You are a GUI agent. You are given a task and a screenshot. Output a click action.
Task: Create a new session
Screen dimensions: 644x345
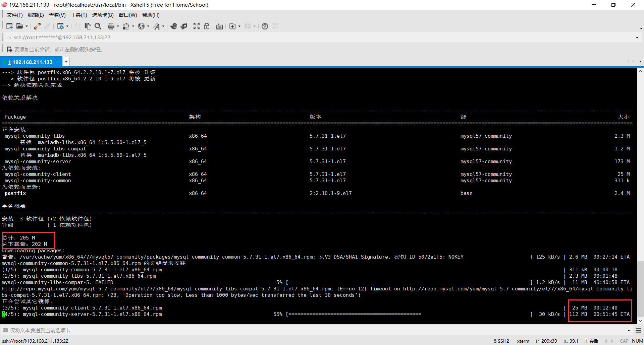(x=9, y=26)
